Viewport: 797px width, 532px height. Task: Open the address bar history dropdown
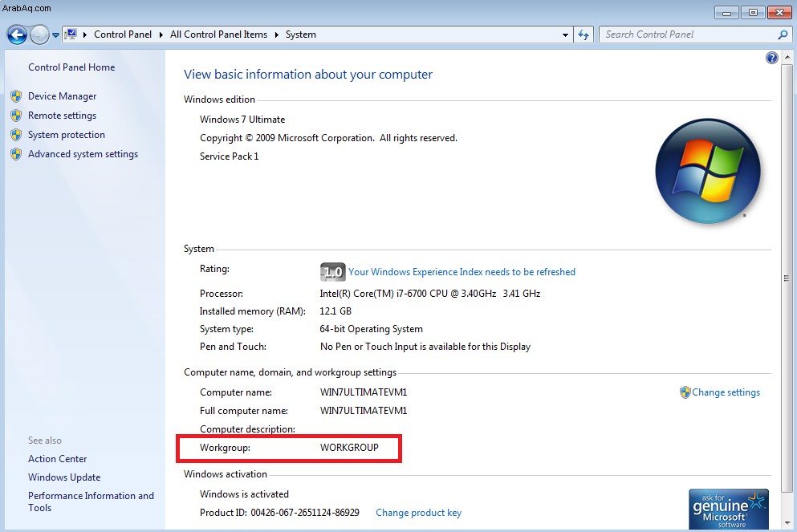(565, 35)
